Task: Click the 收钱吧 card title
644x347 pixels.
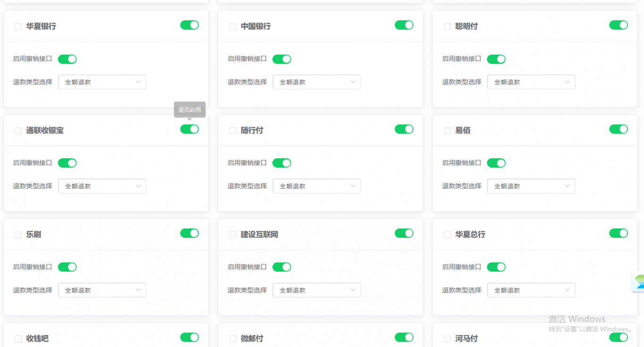Action: (37, 339)
